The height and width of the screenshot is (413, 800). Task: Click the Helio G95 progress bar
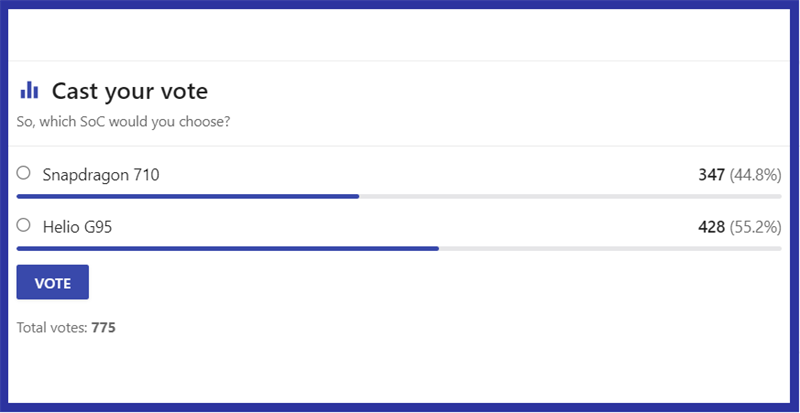point(399,249)
